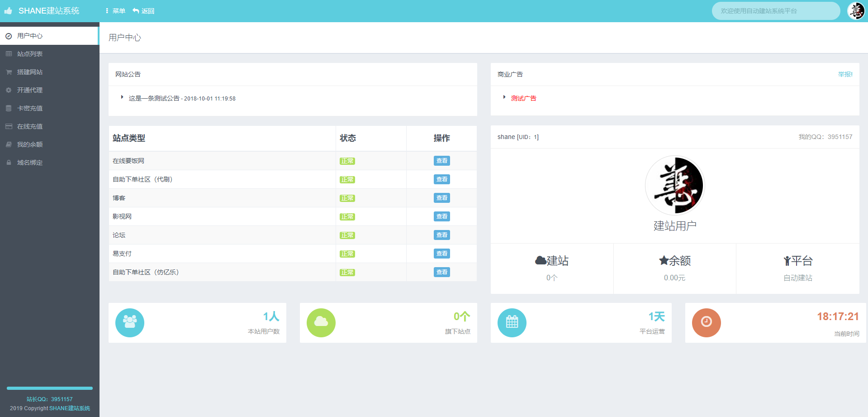The height and width of the screenshot is (417, 868).
Task: Click the orange clock icon for 当前时间
Action: [x=706, y=322]
